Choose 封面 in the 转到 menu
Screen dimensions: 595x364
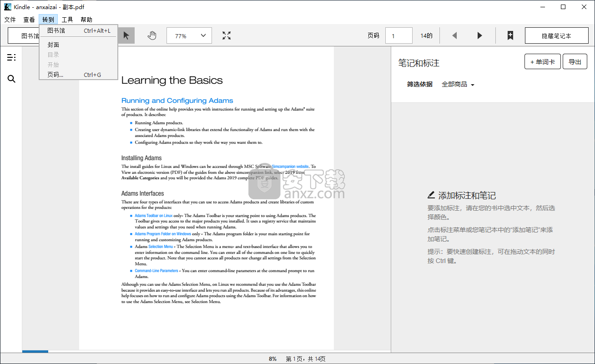point(79,45)
